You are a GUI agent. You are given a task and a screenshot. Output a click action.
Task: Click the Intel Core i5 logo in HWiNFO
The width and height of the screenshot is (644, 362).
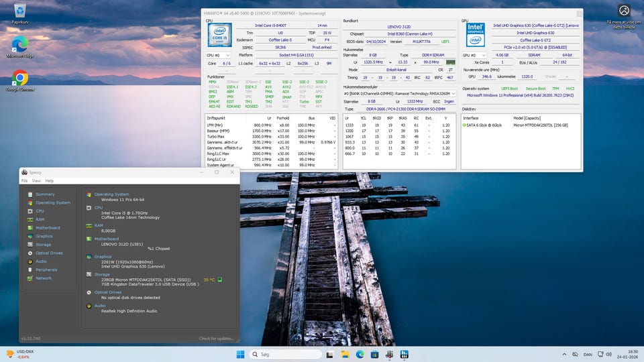219,35
